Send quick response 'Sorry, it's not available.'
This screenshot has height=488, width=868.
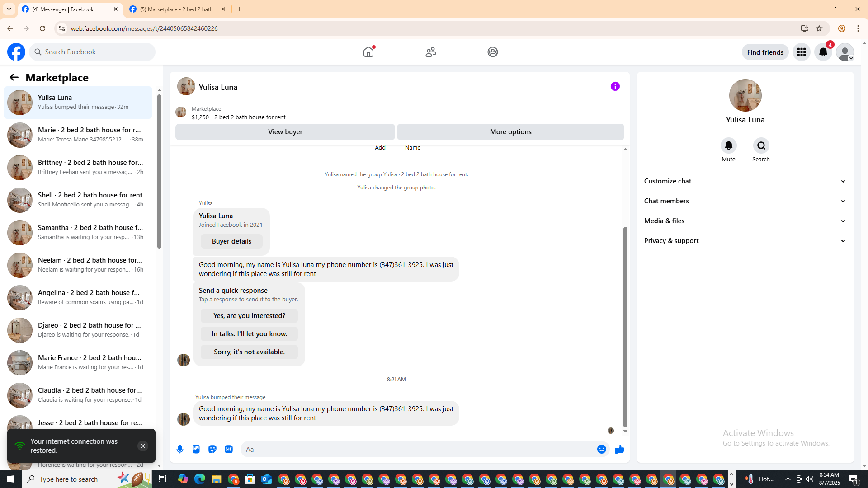tap(249, 352)
